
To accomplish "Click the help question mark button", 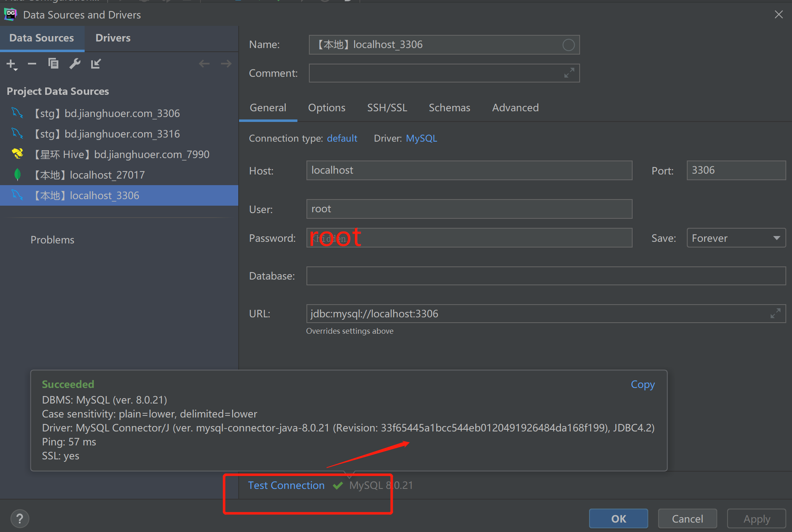I will pos(20,518).
